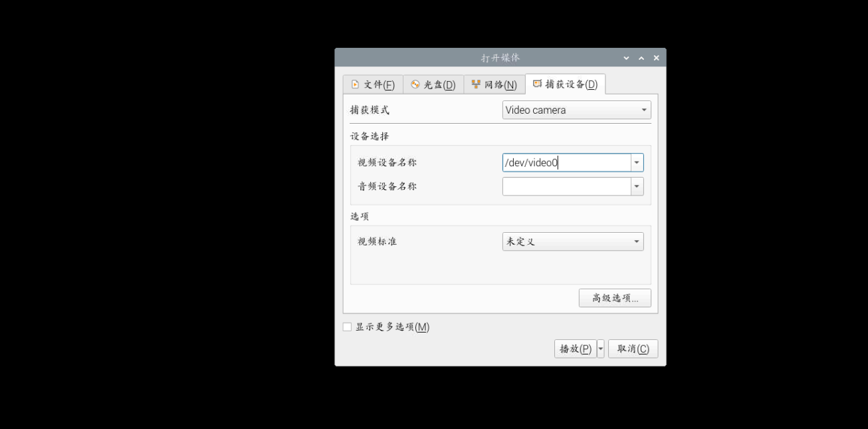Maximize the 打开媒体 dialog window
The height and width of the screenshot is (429, 868).
click(x=641, y=59)
